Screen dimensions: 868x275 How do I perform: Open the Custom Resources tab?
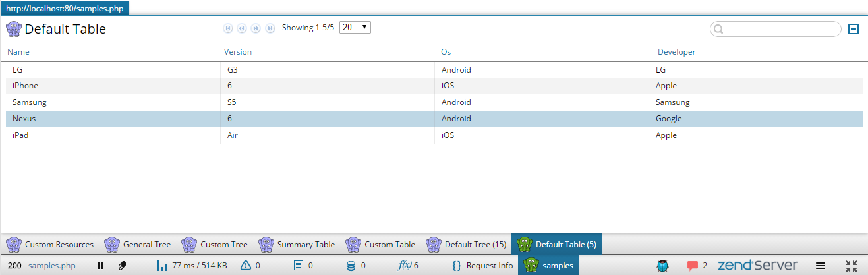[x=50, y=245]
